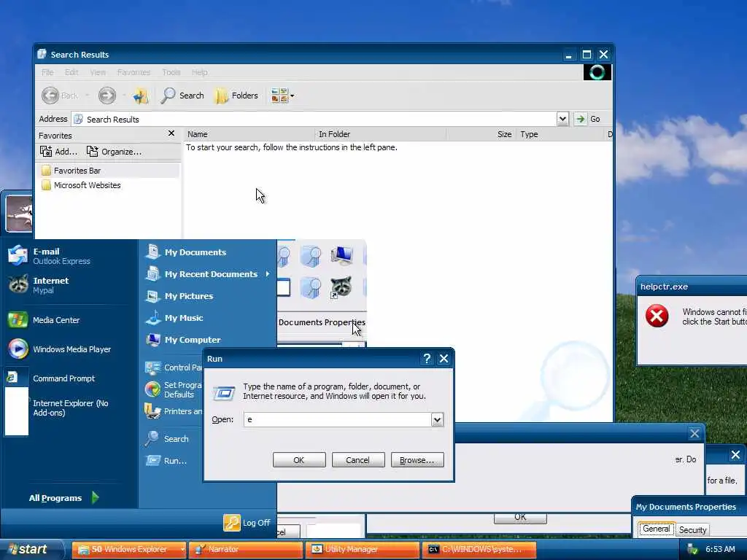The image size is (747, 560).
Task: Sort results by Name column header
Action: [x=249, y=134]
